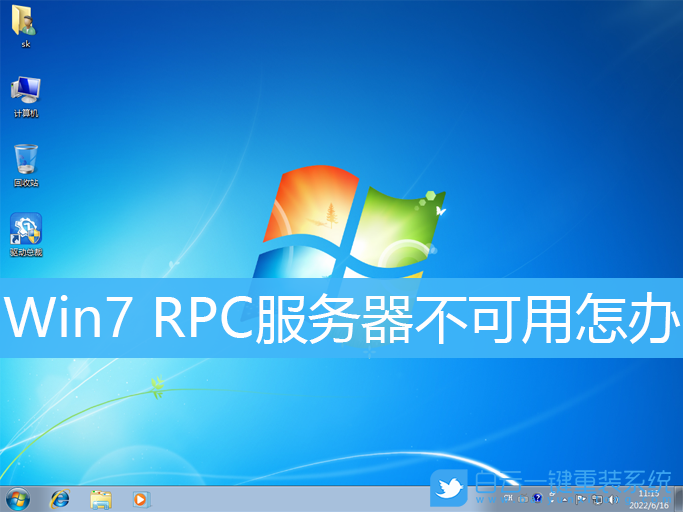Viewport: 683px width, 512px height.
Task: Select the 计算机 desktop icon
Action: 26,97
